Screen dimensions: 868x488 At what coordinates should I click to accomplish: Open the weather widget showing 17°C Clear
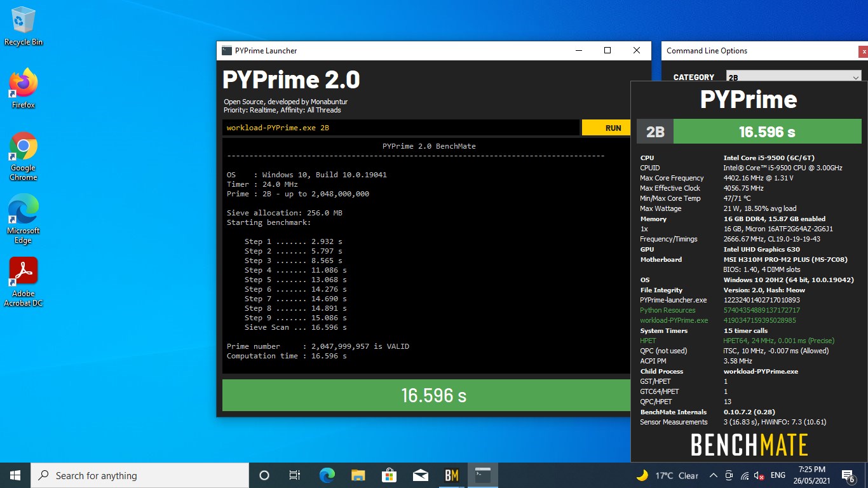667,475
